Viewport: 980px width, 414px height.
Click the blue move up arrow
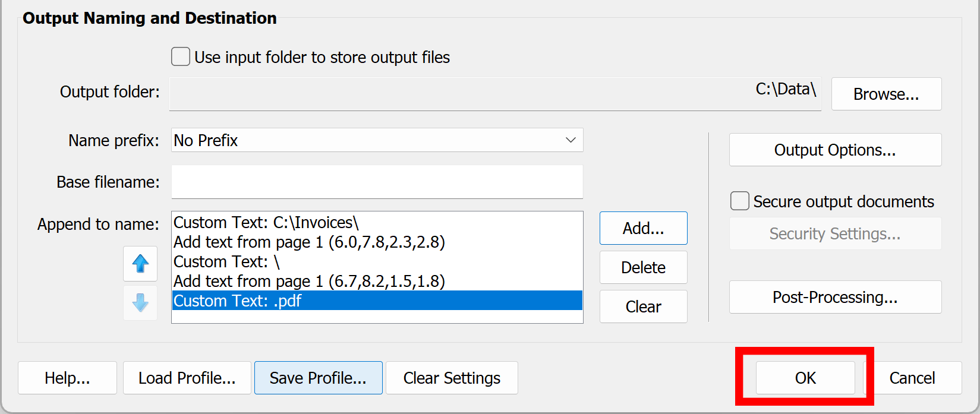click(140, 264)
